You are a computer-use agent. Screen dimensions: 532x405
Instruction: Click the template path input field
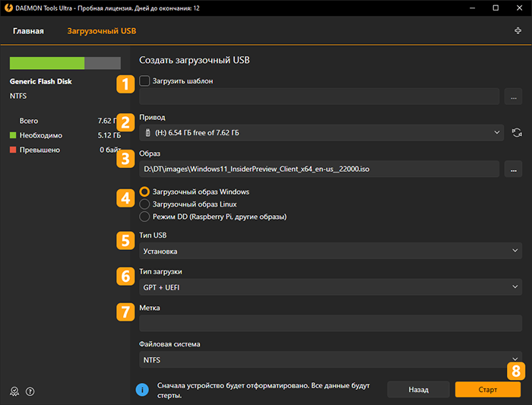click(x=319, y=97)
